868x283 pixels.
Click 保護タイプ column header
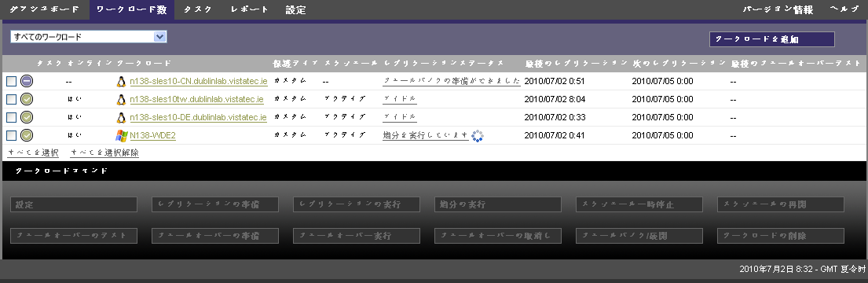point(295,63)
